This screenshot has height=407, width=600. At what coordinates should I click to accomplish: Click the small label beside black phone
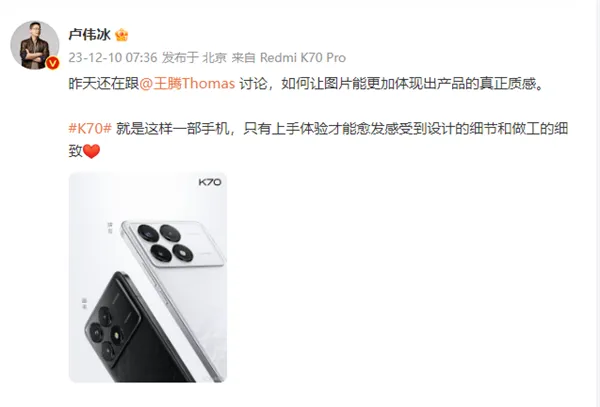coord(85,303)
